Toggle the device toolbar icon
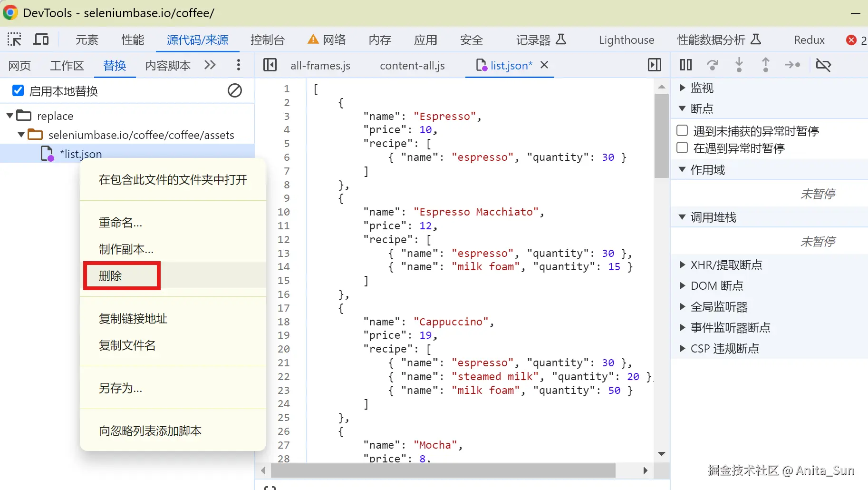 pos(41,39)
